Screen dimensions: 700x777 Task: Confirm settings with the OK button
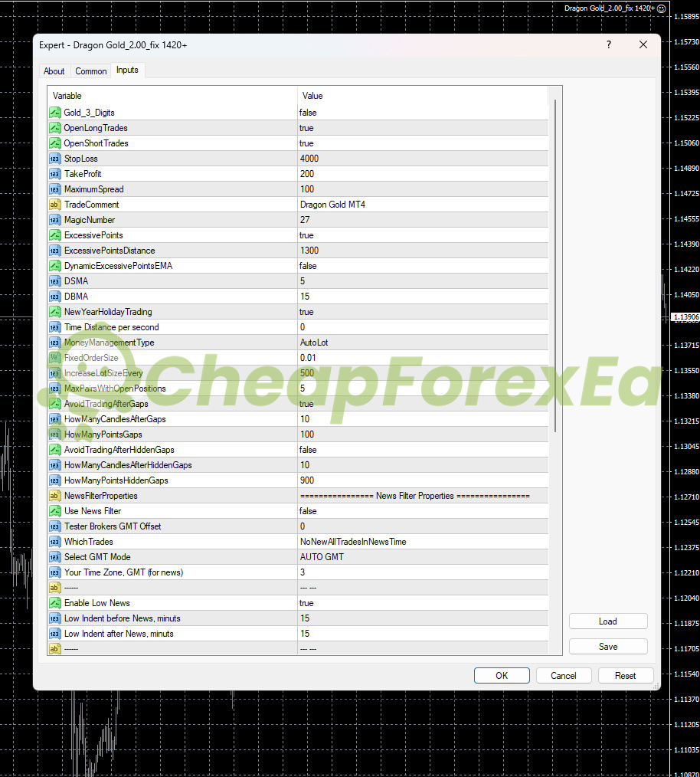pos(502,675)
